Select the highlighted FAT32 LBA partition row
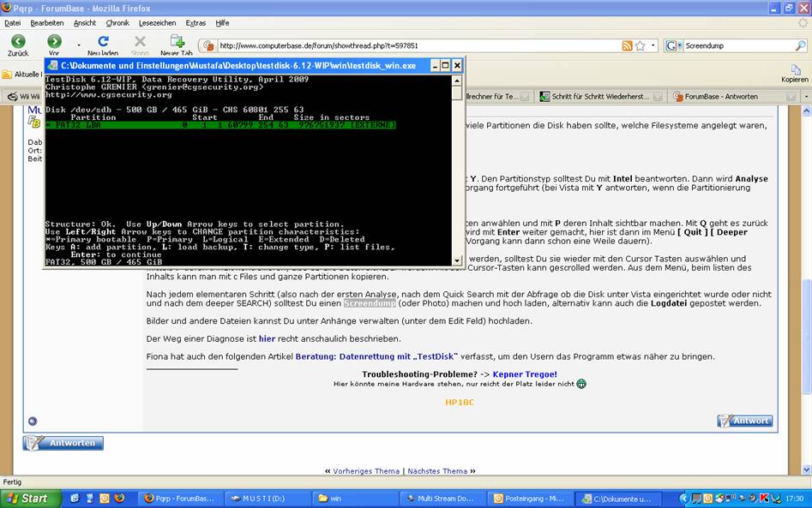Image resolution: width=812 pixels, height=508 pixels. (x=220, y=125)
